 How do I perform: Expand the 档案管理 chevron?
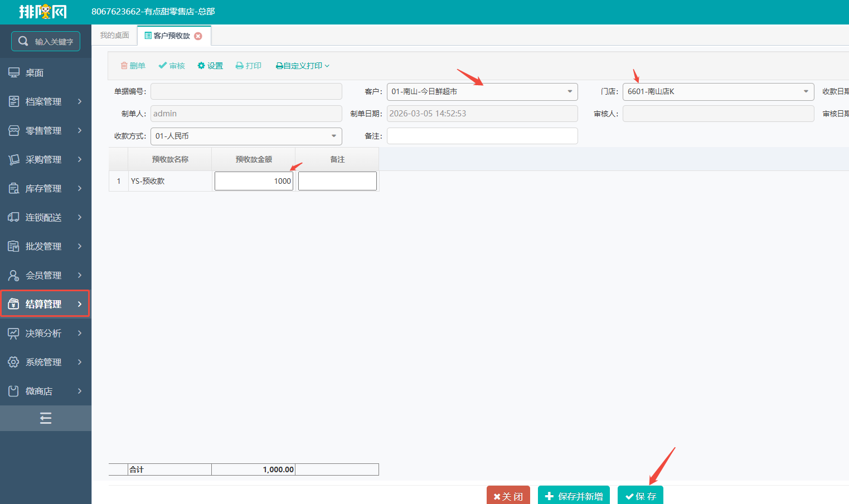coord(80,101)
